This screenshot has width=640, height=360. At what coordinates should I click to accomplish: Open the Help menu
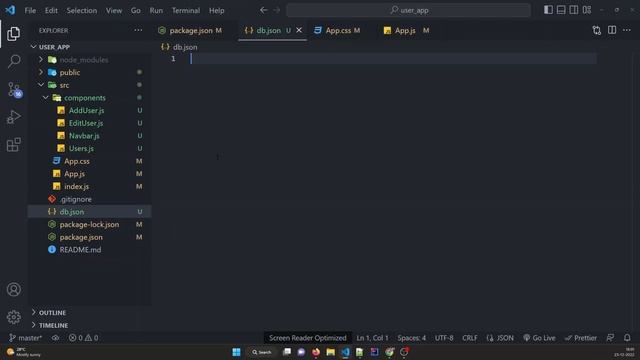click(217, 11)
